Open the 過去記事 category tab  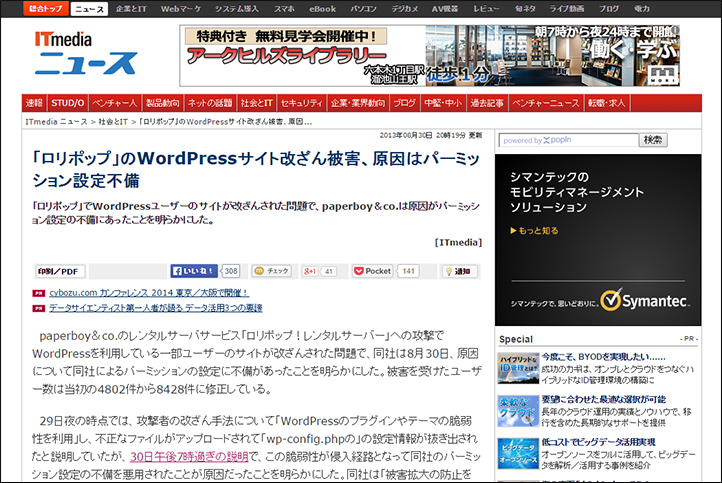click(487, 103)
